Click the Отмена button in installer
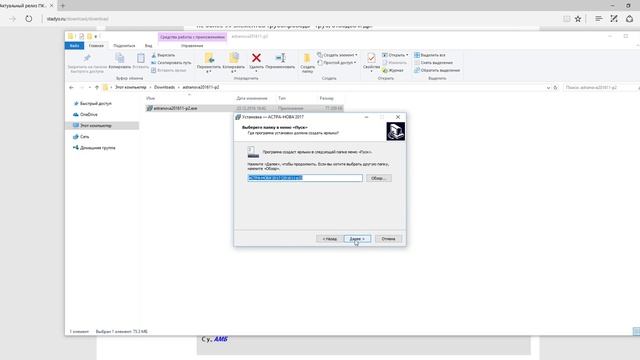 point(388,239)
